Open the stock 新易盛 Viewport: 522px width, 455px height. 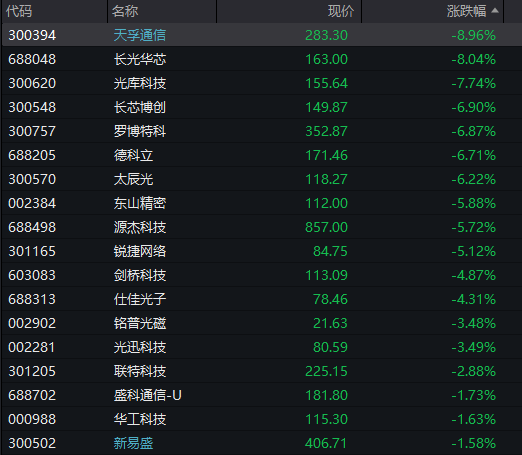[133, 443]
